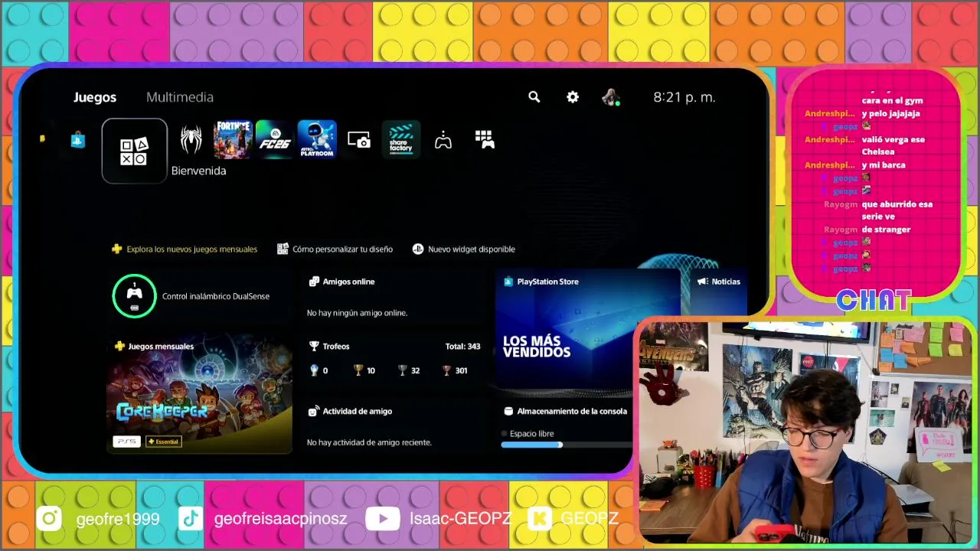This screenshot has width=980, height=551.
Task: Click the 8:21 p. m. clock
Action: point(684,97)
